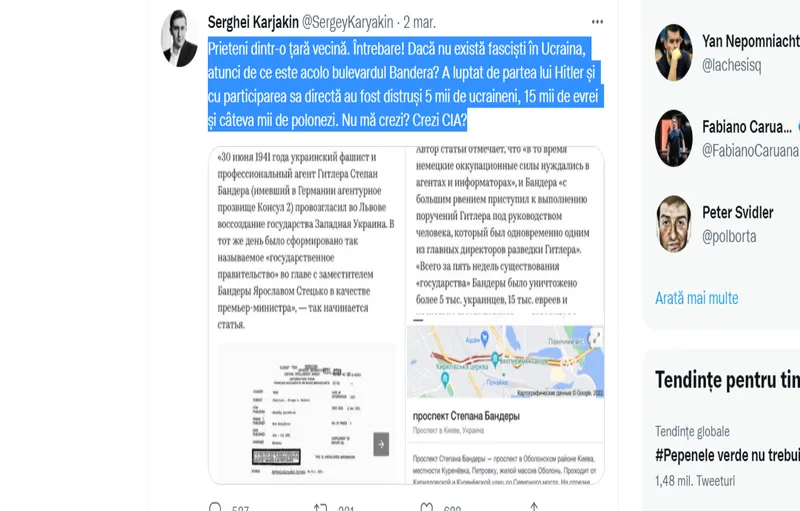800x511 pixels.
Task: Open Yan Nepomniachtchi's profile picture
Action: pyautogui.click(x=673, y=53)
